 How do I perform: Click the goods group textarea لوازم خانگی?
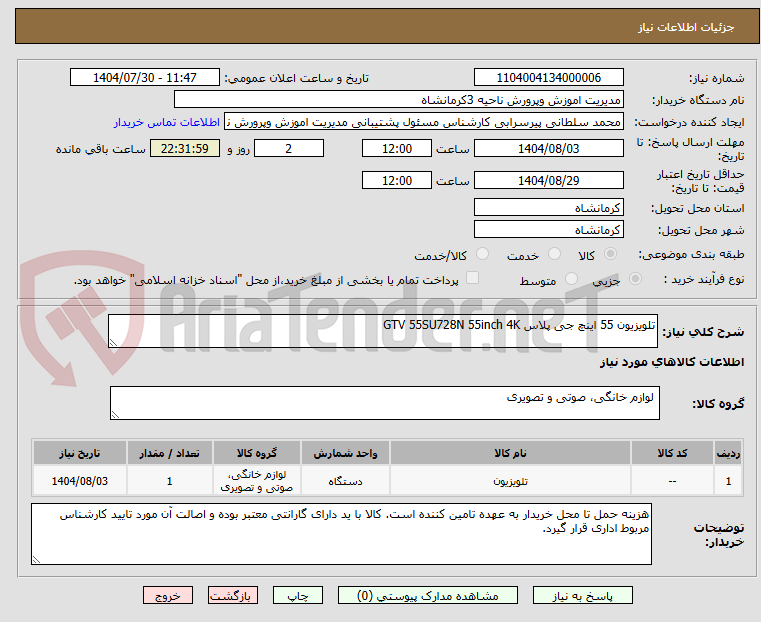385,403
